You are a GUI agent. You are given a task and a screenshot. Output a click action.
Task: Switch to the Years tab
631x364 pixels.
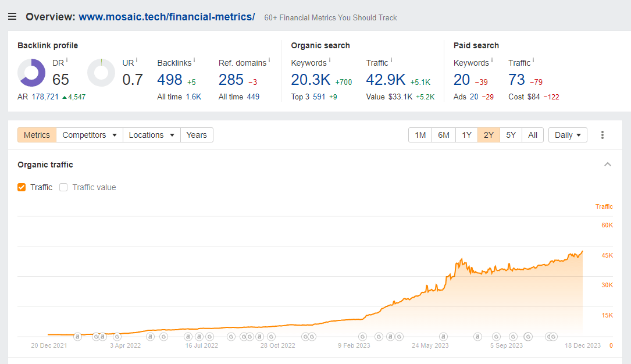(196, 134)
